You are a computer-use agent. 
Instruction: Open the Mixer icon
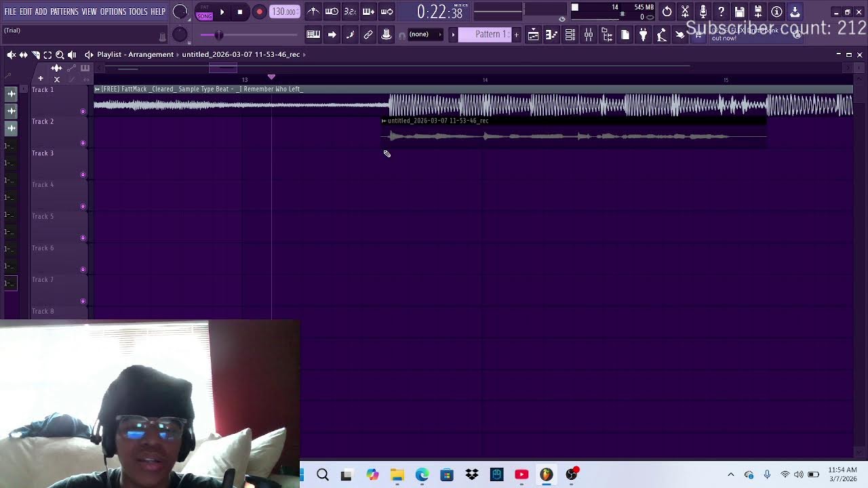pyautogui.click(x=589, y=35)
